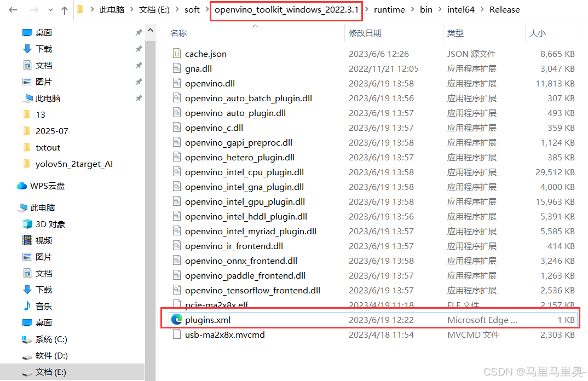Image resolution: width=588 pixels, height=381 pixels.
Task: Sort by 名称 column header
Action: 178,33
